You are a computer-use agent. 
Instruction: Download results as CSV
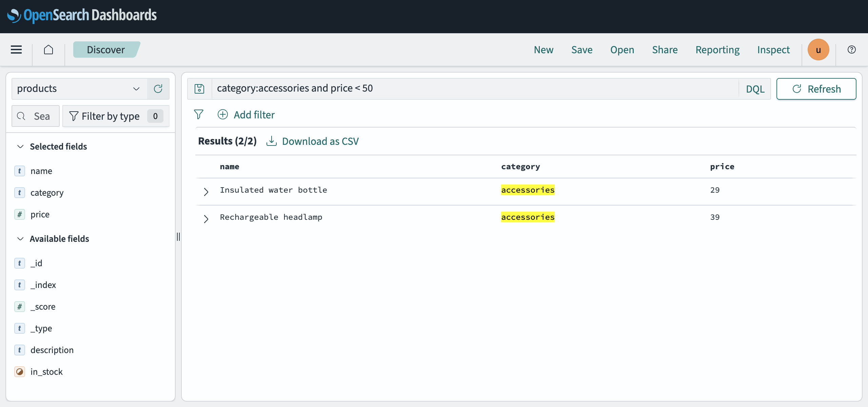pyautogui.click(x=313, y=141)
